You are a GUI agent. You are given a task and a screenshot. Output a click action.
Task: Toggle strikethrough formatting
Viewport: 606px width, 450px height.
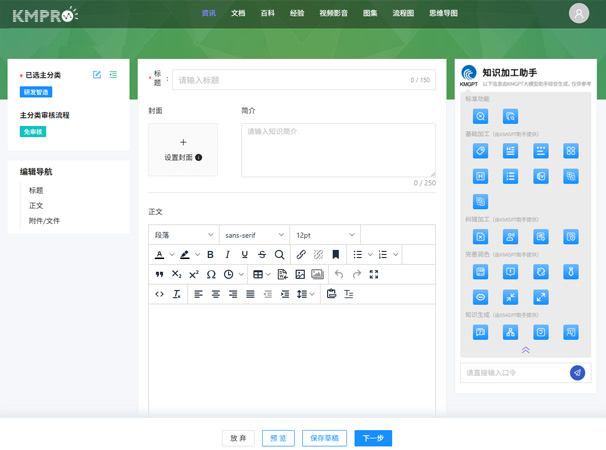tap(262, 255)
